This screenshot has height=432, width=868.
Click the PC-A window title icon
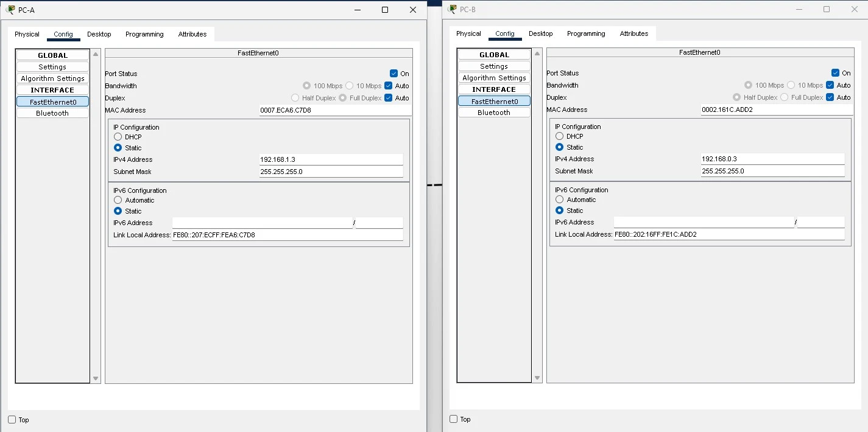10,10
